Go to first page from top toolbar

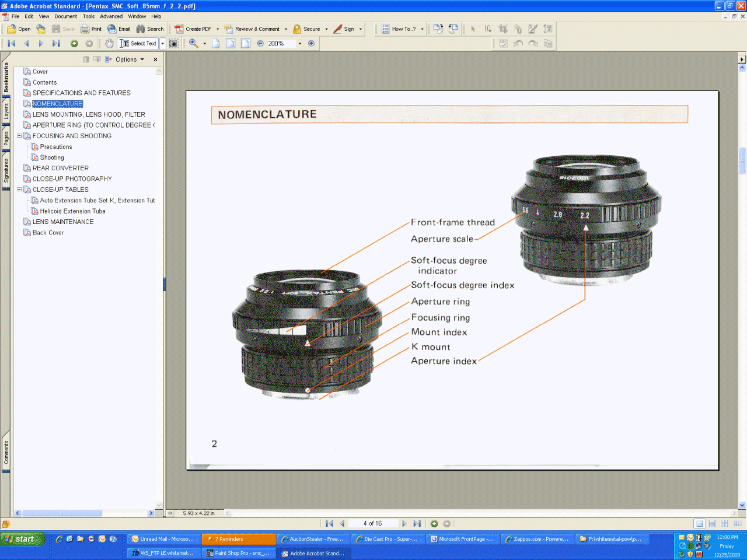[12, 43]
